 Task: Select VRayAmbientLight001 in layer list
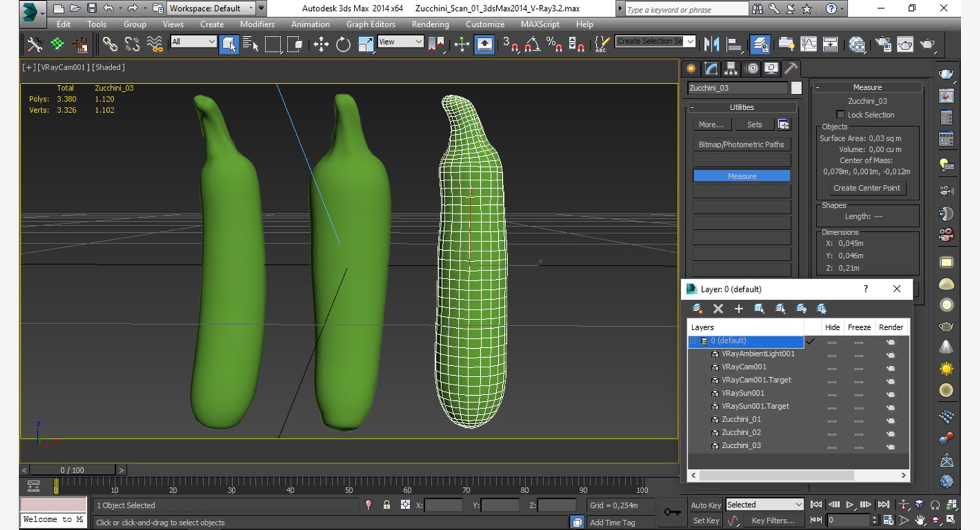pos(758,353)
